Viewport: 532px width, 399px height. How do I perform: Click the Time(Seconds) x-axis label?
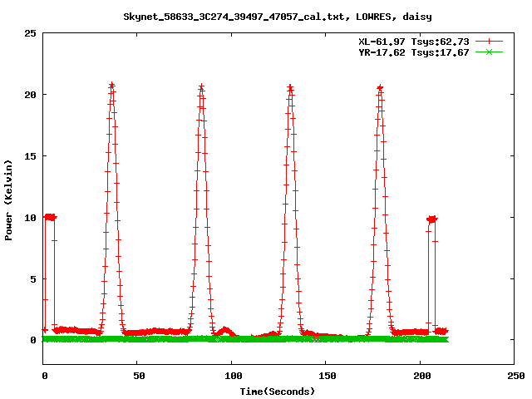[x=278, y=392]
